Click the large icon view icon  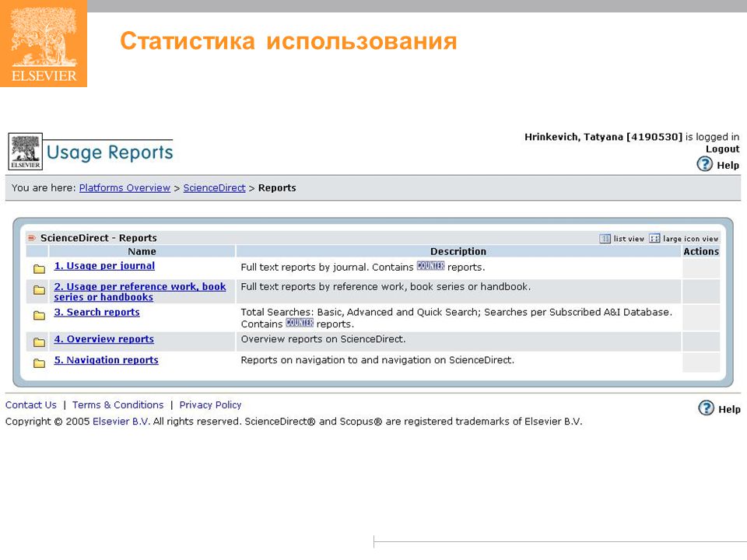654,239
